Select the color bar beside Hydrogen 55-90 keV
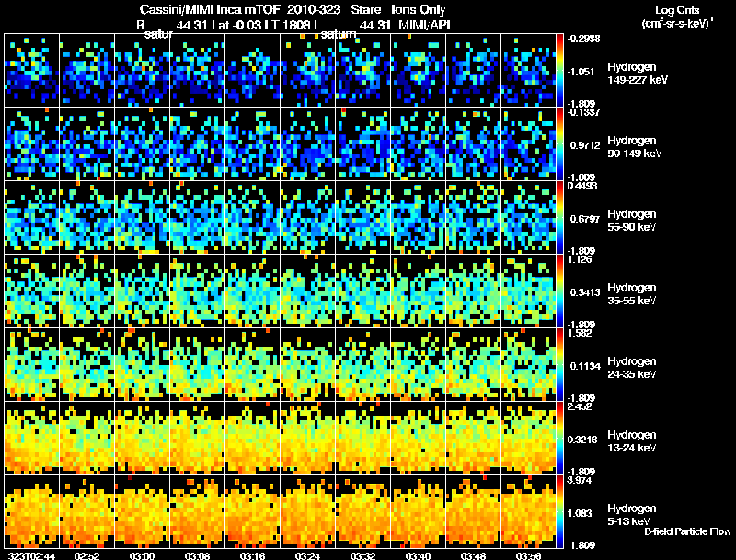736x560 pixels. [559, 218]
